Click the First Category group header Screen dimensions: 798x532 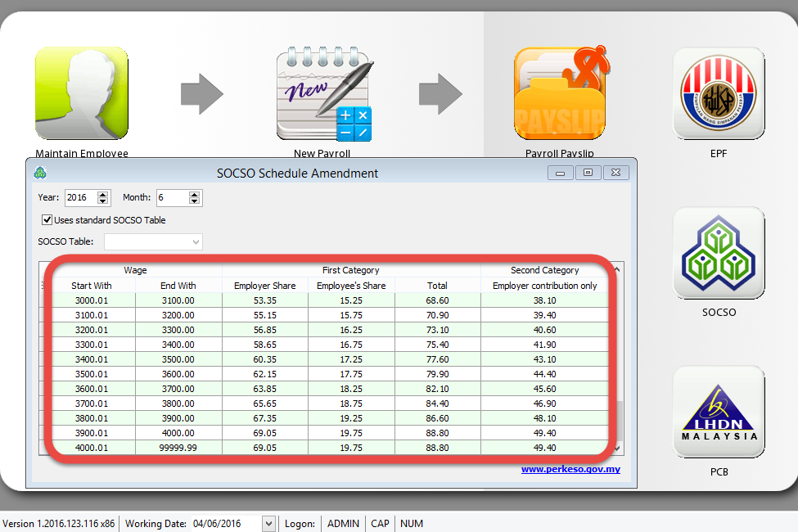coord(350,270)
